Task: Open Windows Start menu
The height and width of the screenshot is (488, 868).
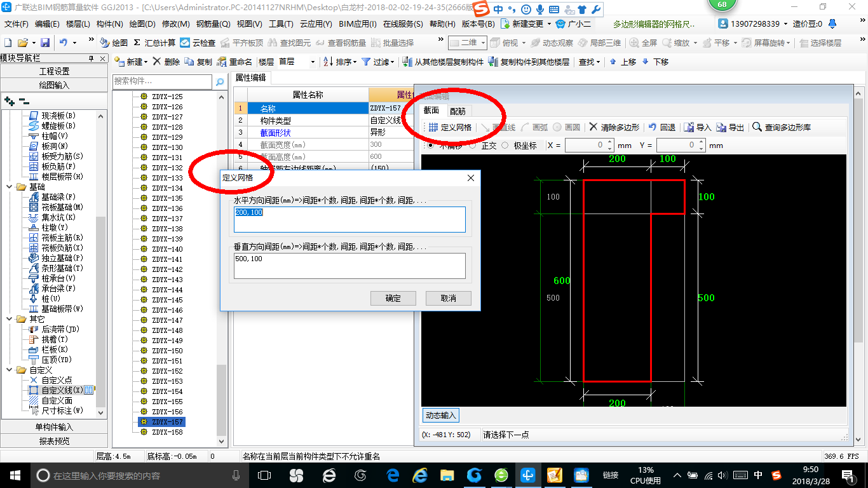Action: [x=14, y=475]
